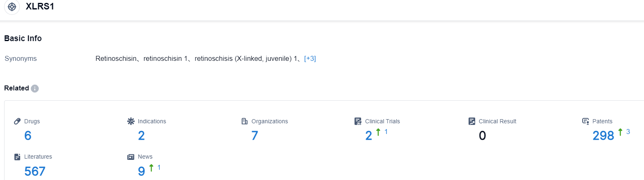Open the 6 Drugs count link
Screen dimensions: 644x180
point(28,136)
